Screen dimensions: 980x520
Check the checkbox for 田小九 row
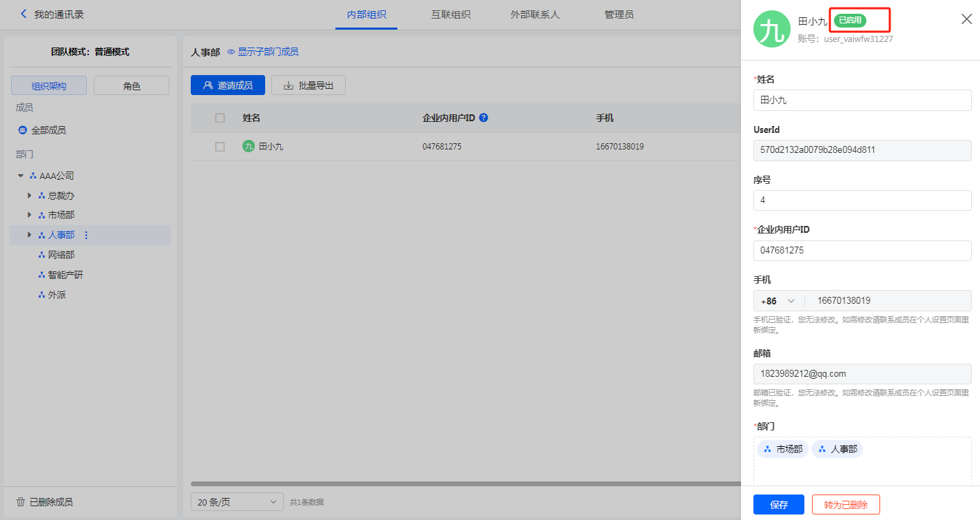(x=220, y=147)
